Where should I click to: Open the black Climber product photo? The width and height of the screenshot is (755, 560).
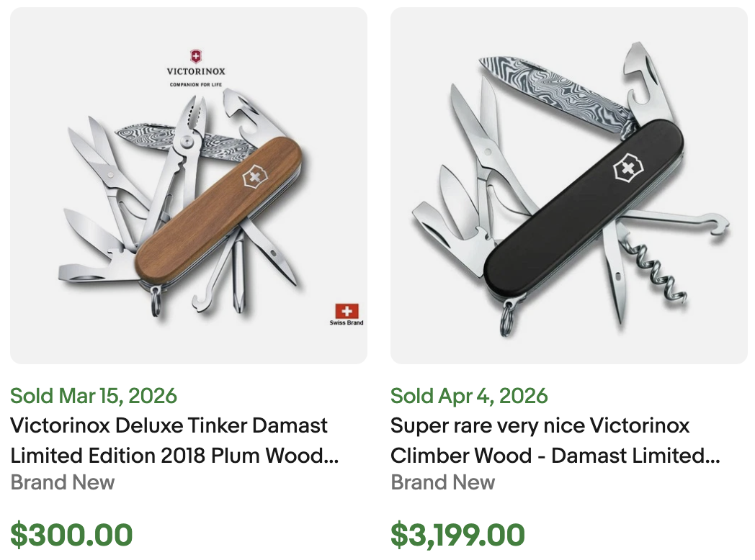point(569,185)
